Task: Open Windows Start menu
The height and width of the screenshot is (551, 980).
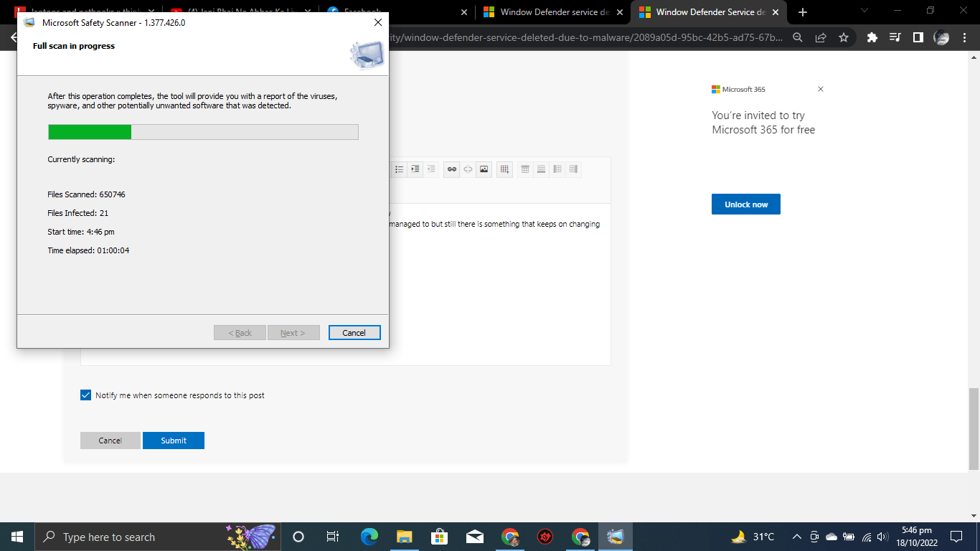Action: click(17, 537)
